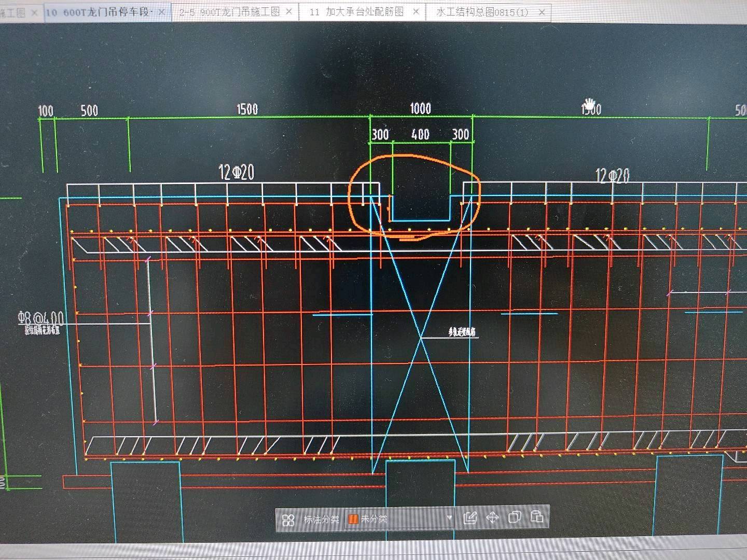
Task: Click the edit annotation pencil icon
Action: [470, 517]
